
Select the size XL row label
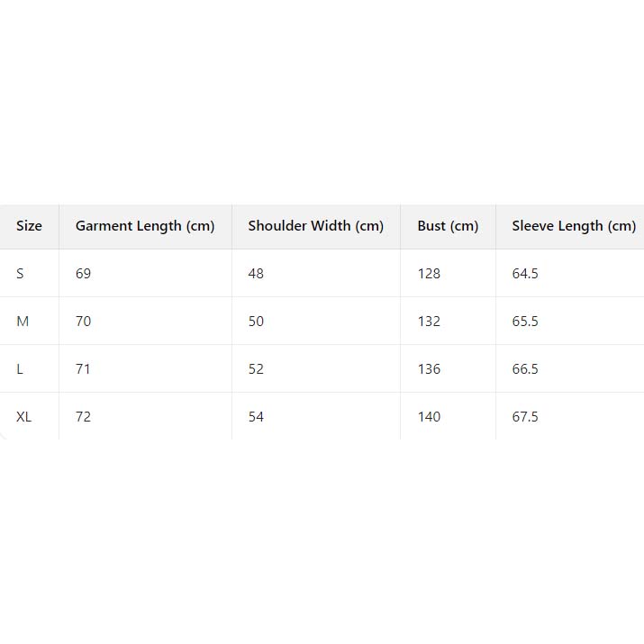(x=24, y=417)
